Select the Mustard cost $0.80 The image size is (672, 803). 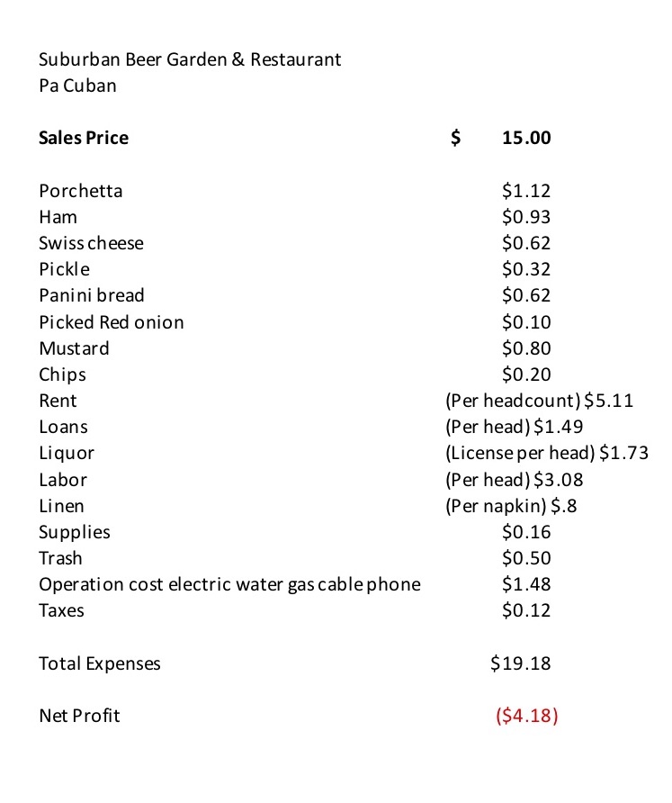tap(526, 348)
